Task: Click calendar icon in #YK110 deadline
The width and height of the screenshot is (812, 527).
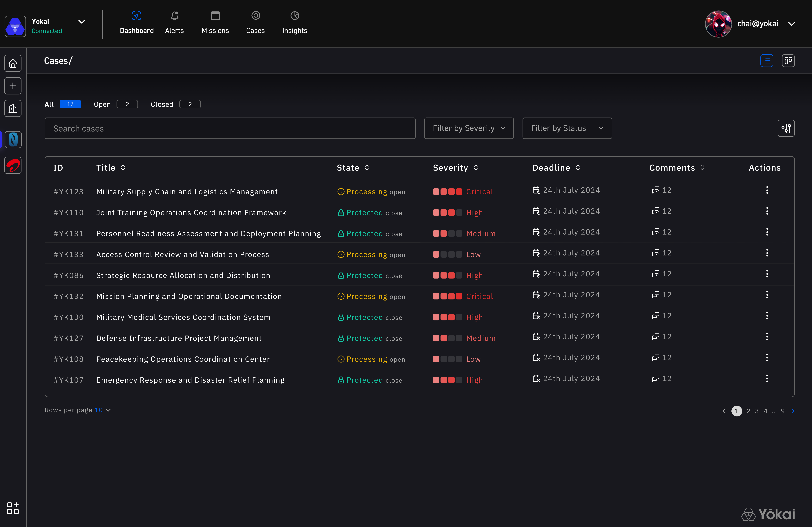Action: point(536,211)
